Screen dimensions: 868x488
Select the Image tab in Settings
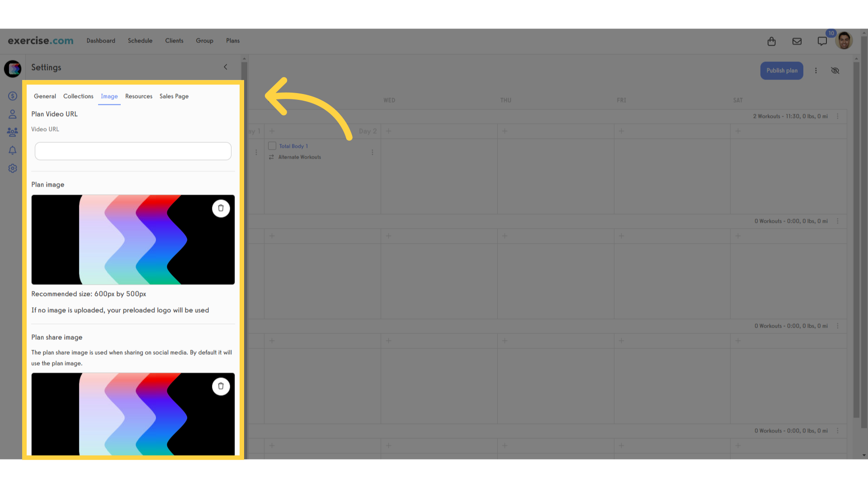[108, 96]
